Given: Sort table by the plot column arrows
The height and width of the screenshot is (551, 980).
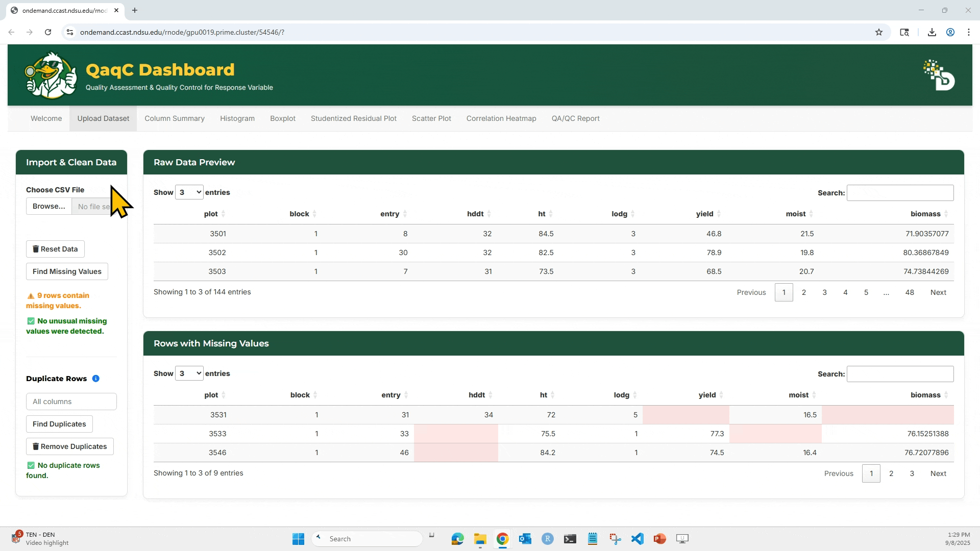Looking at the screenshot, I should [223, 214].
